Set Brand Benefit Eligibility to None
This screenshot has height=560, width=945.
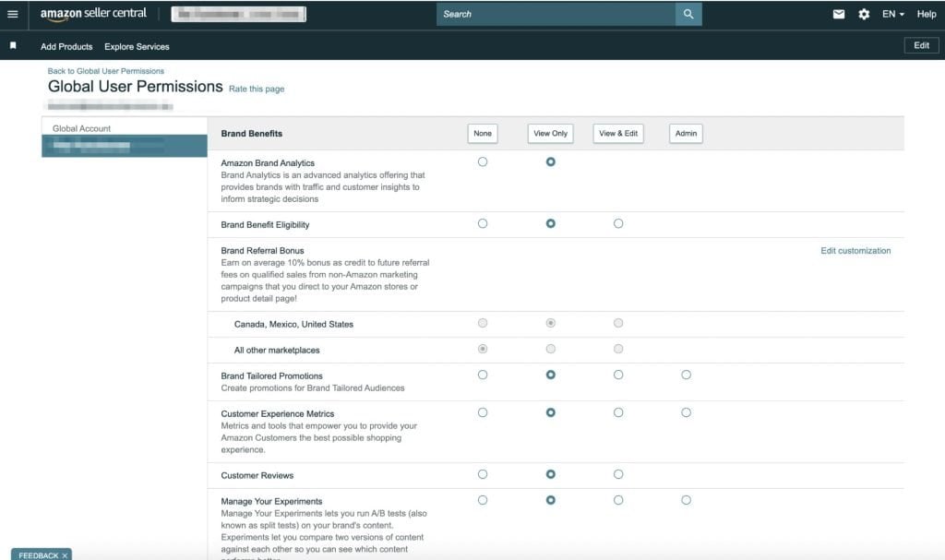click(482, 223)
